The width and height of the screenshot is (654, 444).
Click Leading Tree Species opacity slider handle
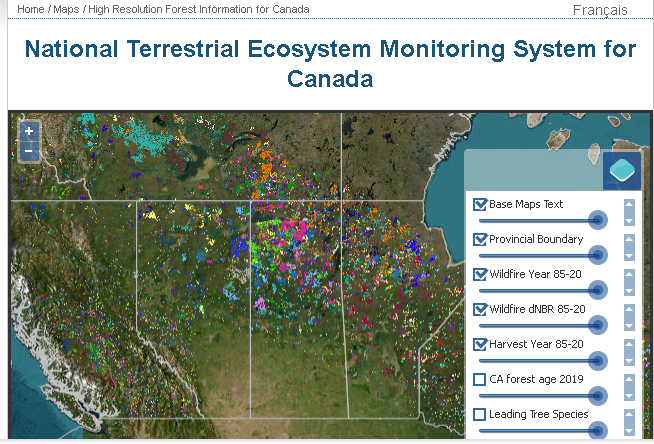597,431
